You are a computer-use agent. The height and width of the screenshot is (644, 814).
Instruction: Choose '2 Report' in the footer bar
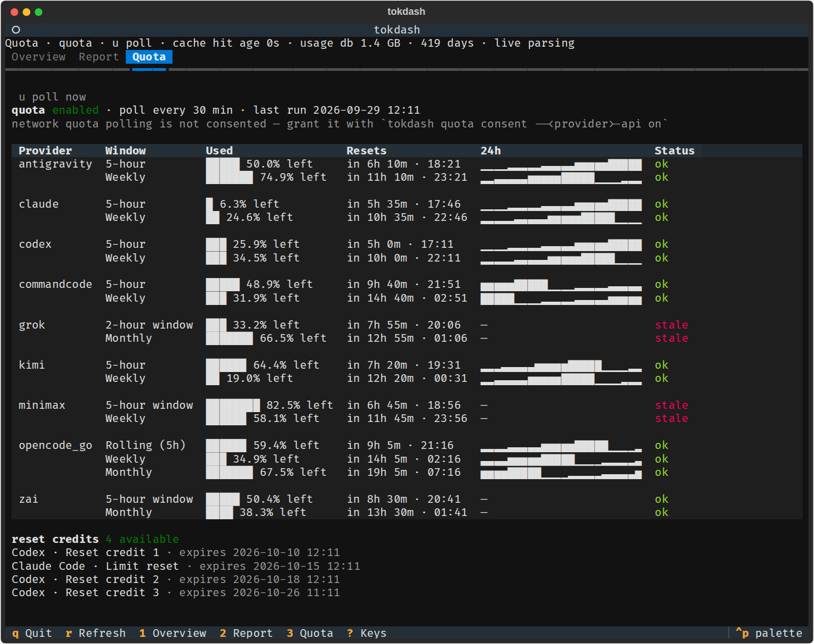pos(246,633)
